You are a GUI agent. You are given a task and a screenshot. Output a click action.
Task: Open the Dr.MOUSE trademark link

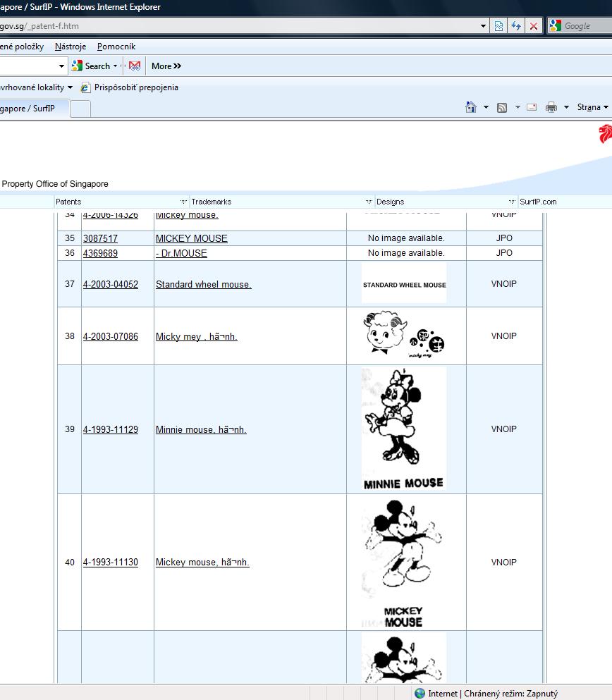click(181, 253)
